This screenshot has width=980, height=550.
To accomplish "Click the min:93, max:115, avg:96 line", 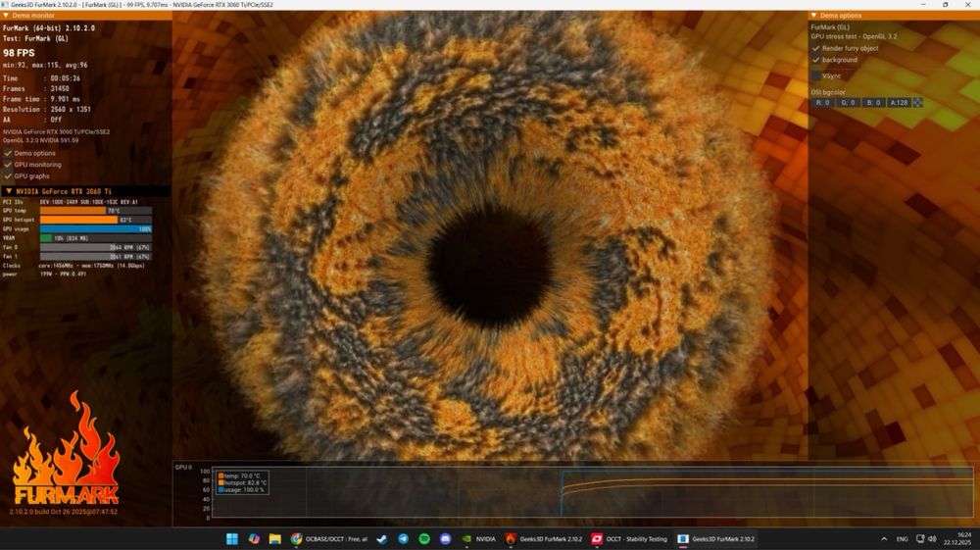I will (45, 65).
